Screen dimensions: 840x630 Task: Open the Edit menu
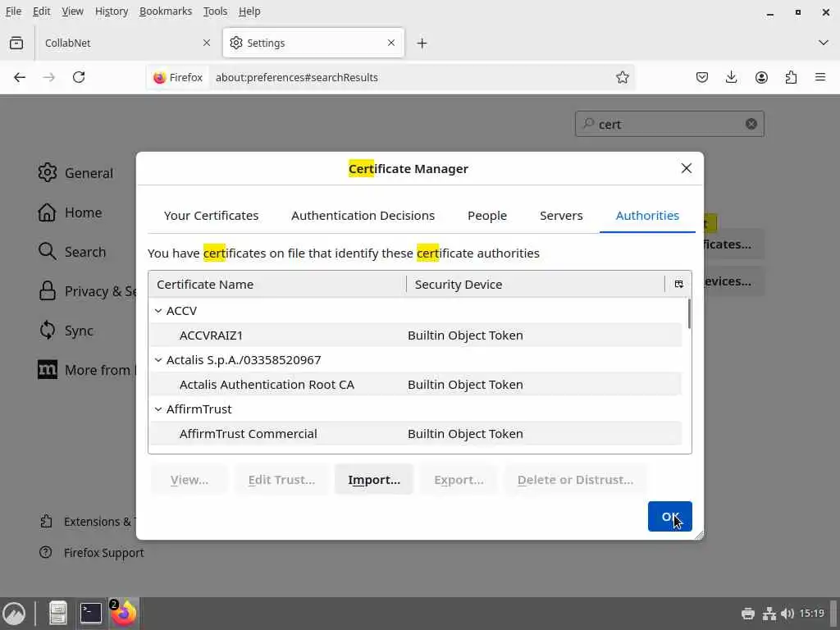click(41, 11)
